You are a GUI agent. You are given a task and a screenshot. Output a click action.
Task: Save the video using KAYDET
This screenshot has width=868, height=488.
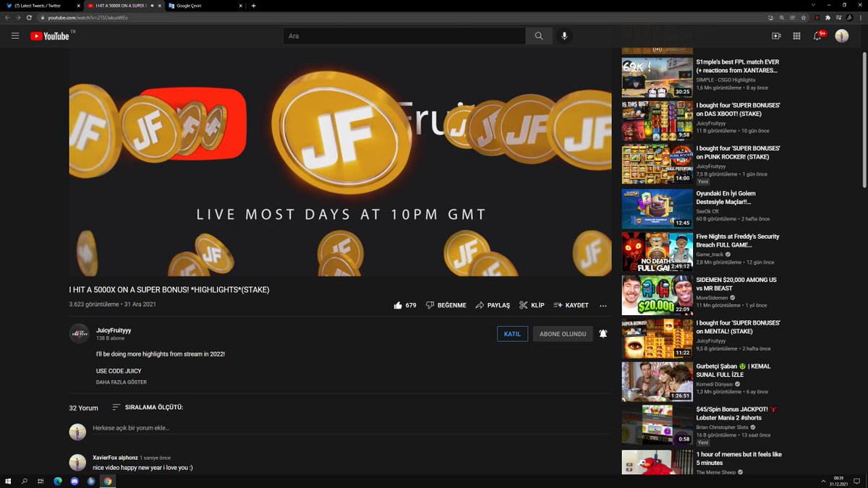click(x=571, y=305)
